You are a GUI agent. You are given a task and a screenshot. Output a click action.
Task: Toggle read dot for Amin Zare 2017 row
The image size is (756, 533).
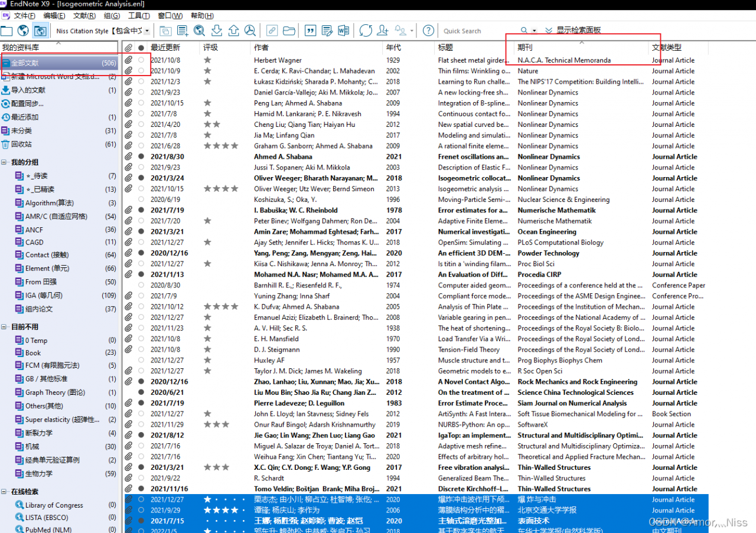141,231
